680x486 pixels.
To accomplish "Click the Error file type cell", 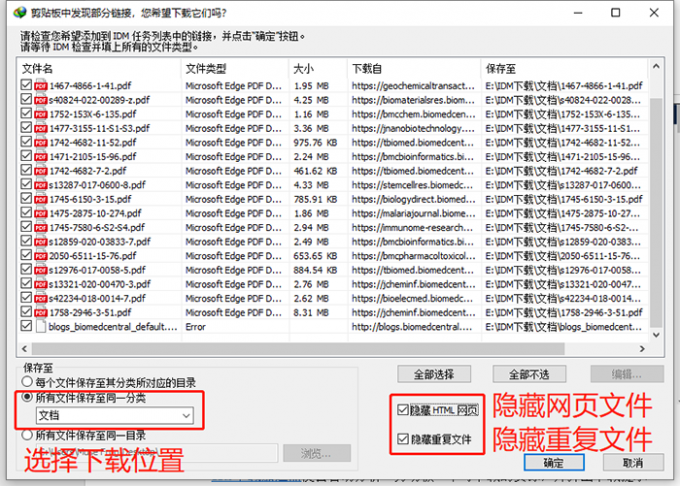I will (196, 327).
